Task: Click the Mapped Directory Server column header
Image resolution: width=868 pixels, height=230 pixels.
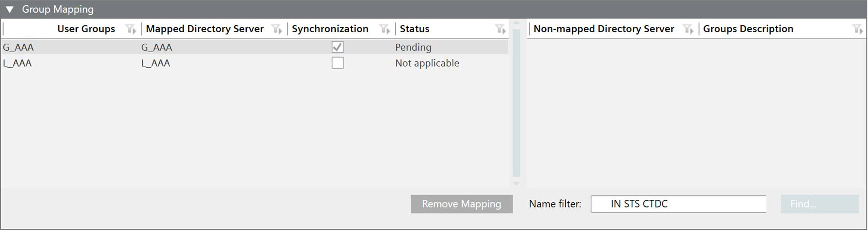Action: click(205, 29)
